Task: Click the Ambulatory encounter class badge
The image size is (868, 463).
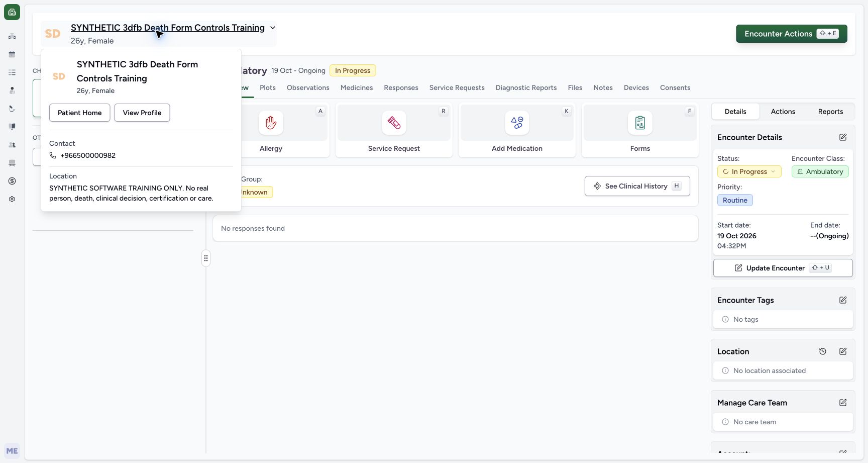Action: [x=820, y=171]
